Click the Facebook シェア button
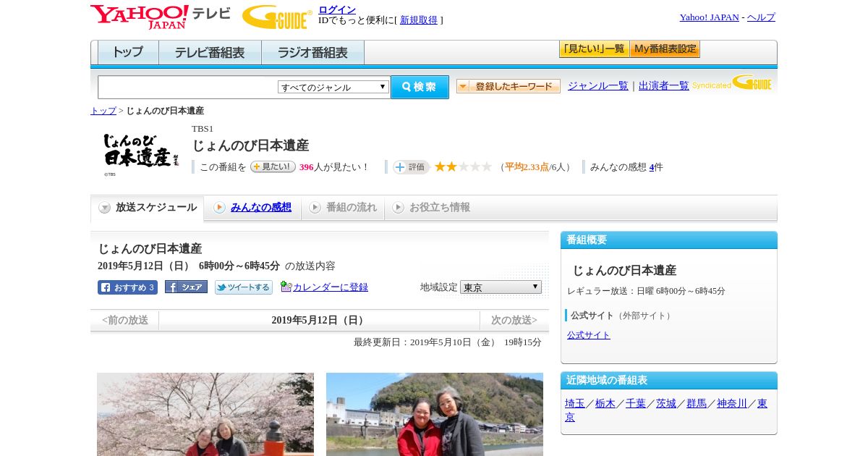The image size is (868, 456). pos(186,287)
